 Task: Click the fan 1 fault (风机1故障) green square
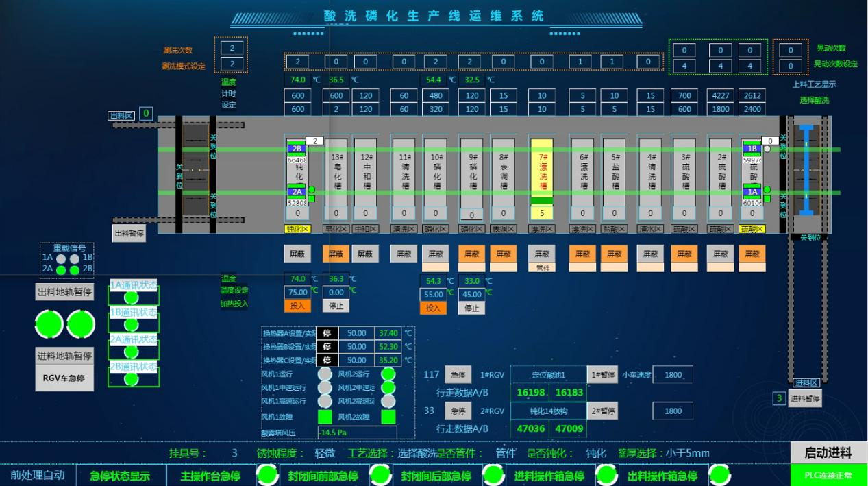coord(325,417)
